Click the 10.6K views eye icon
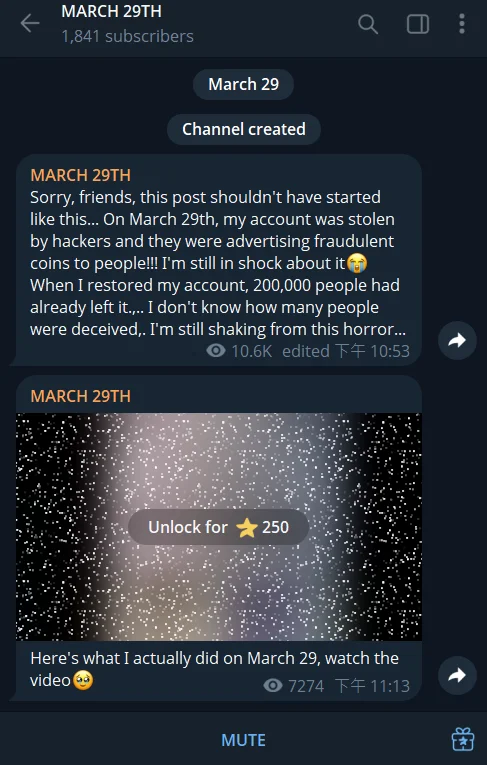The width and height of the screenshot is (487, 765). click(216, 350)
